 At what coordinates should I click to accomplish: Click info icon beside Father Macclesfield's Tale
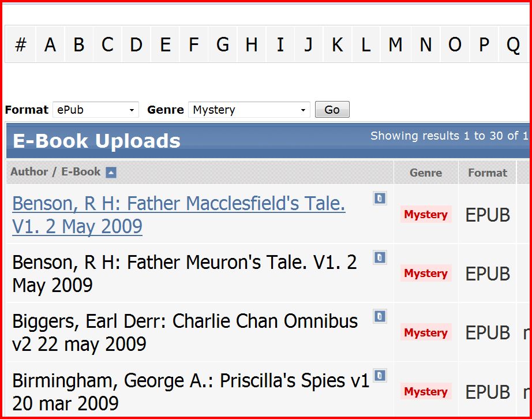[380, 199]
